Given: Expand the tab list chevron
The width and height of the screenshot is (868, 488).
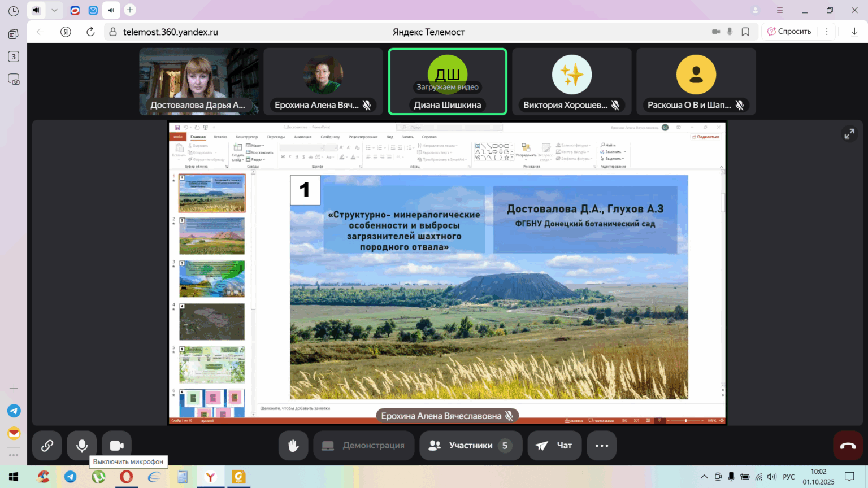Looking at the screenshot, I should click(54, 10).
